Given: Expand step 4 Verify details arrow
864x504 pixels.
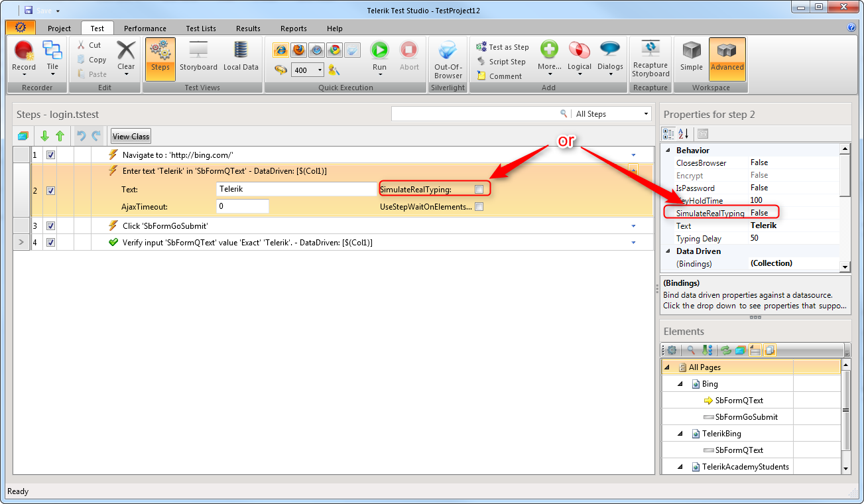Looking at the screenshot, I should [633, 243].
